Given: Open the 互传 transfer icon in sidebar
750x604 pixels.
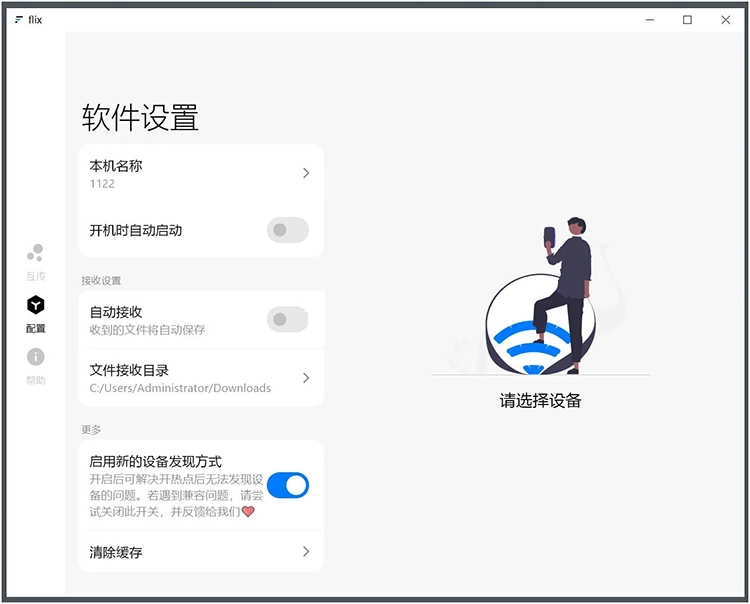Looking at the screenshot, I should click(35, 253).
